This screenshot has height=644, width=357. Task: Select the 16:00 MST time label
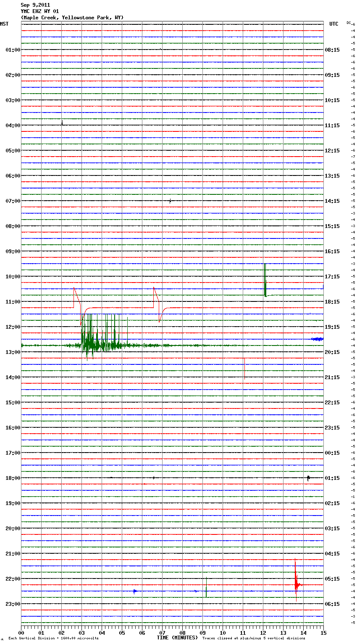pyautogui.click(x=13, y=428)
